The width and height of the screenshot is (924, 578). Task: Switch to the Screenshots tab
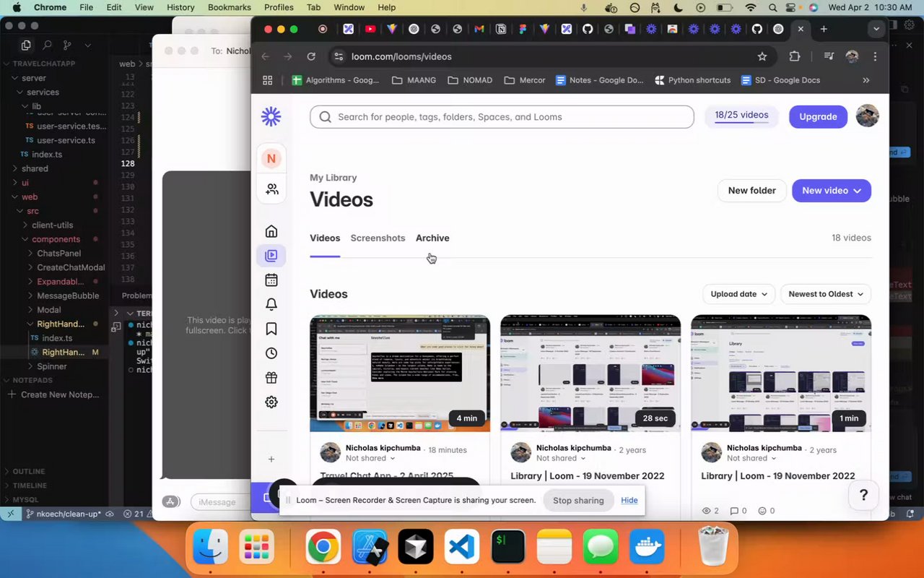click(378, 238)
